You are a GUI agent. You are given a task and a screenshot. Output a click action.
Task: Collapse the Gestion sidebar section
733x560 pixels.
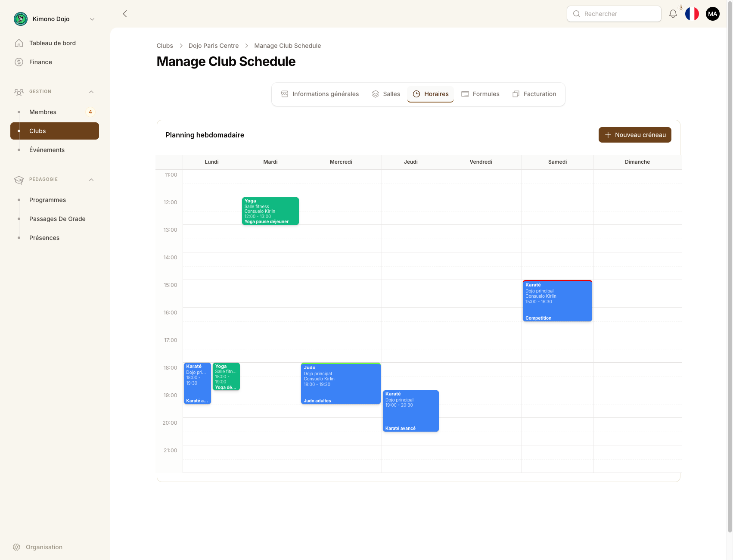point(91,92)
